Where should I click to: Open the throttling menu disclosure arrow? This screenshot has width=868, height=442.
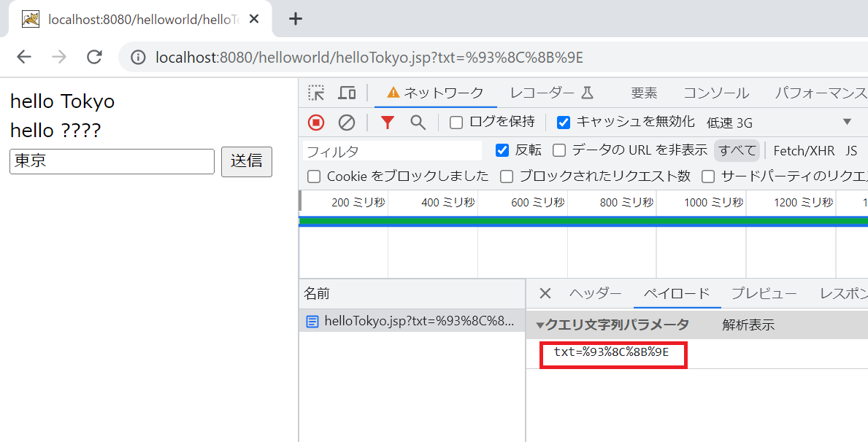pyautogui.click(x=847, y=122)
